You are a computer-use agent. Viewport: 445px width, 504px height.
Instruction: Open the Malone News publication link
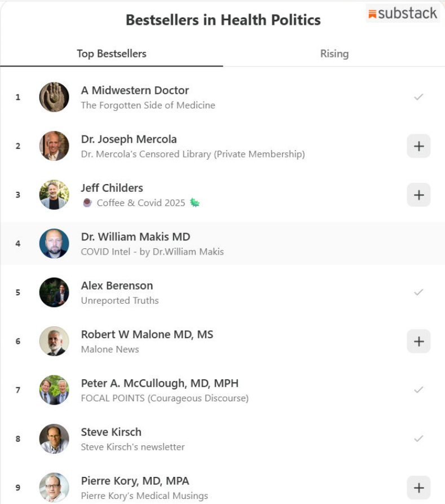click(110, 349)
